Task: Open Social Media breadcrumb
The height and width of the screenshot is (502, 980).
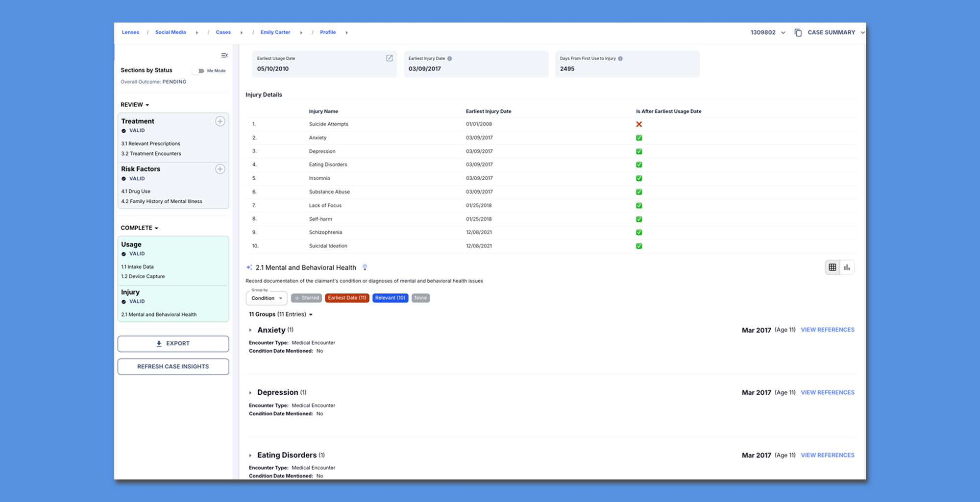Action: click(x=171, y=32)
